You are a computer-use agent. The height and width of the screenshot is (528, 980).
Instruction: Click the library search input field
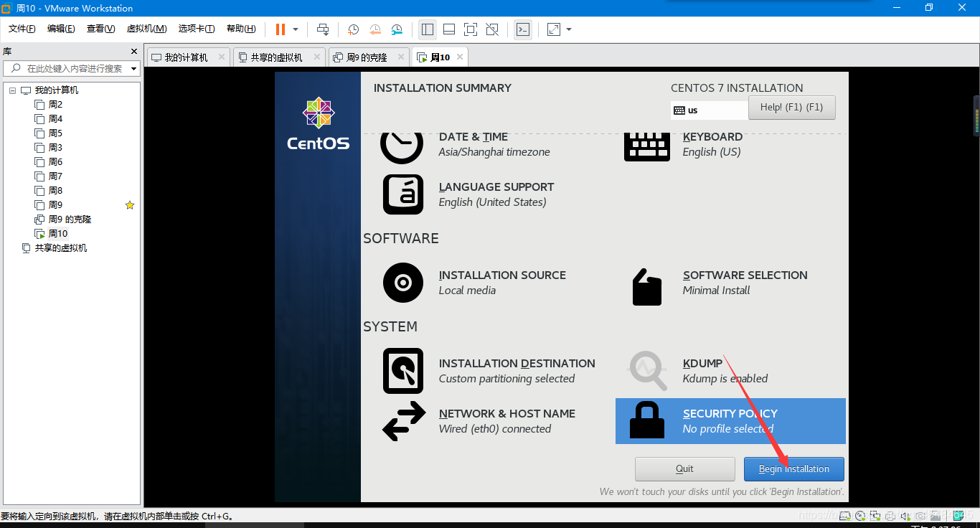70,69
